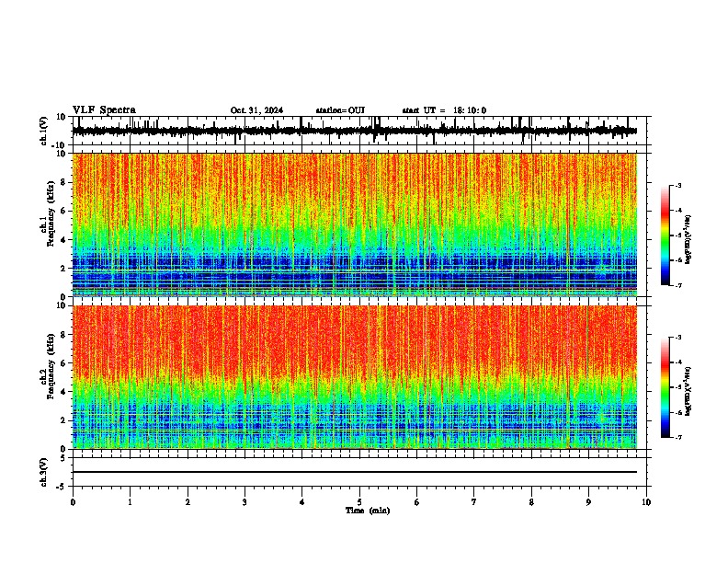Click the '-7' label on ch.2 color bar
The height and width of the screenshot is (563, 728).
[x=677, y=437]
